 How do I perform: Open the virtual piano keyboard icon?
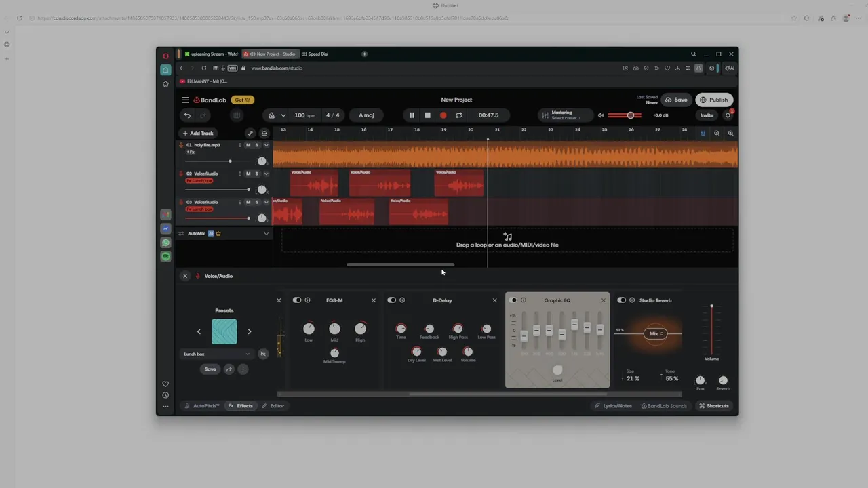tap(237, 115)
